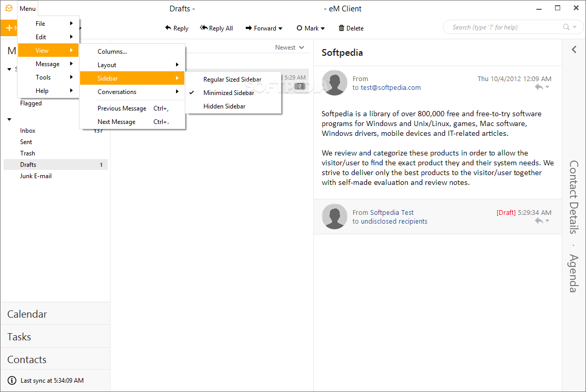Select the View menu entry
586x392 pixels.
point(48,51)
